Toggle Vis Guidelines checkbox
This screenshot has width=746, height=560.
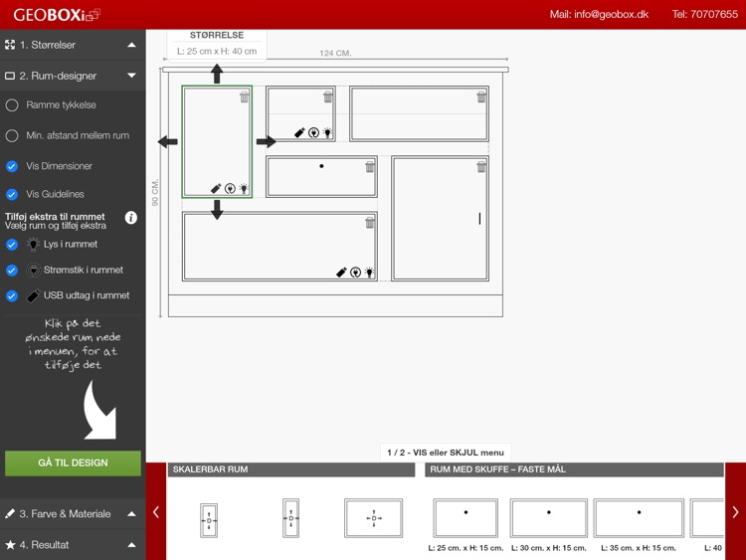(12, 194)
